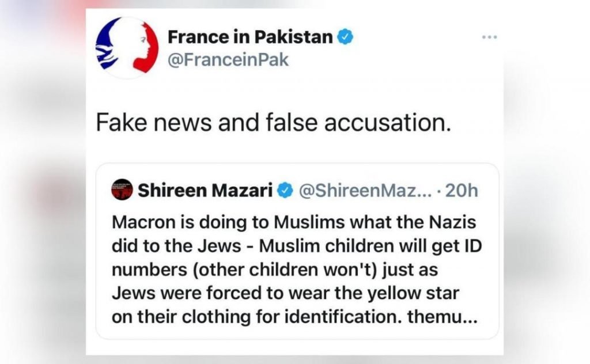Image resolution: width=590 pixels, height=364 pixels.
Task: Open the France in Pakistan display name
Action: [250, 37]
